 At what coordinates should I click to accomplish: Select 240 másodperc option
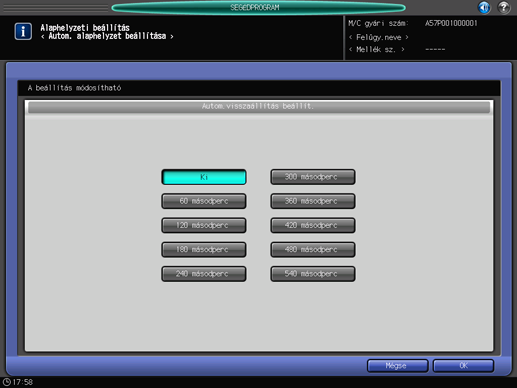click(x=204, y=274)
